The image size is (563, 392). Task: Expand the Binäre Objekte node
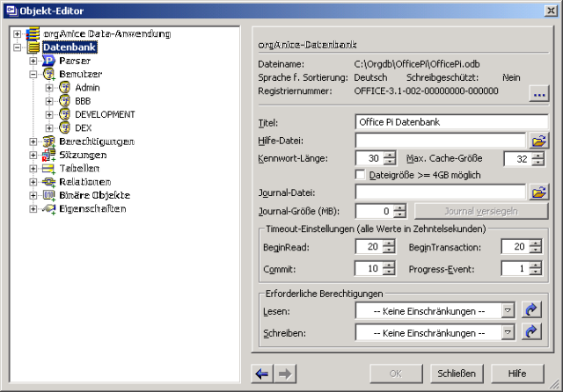33,195
